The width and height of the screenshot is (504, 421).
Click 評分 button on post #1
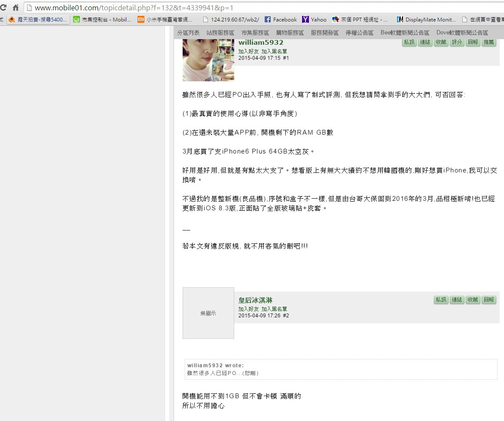click(457, 42)
